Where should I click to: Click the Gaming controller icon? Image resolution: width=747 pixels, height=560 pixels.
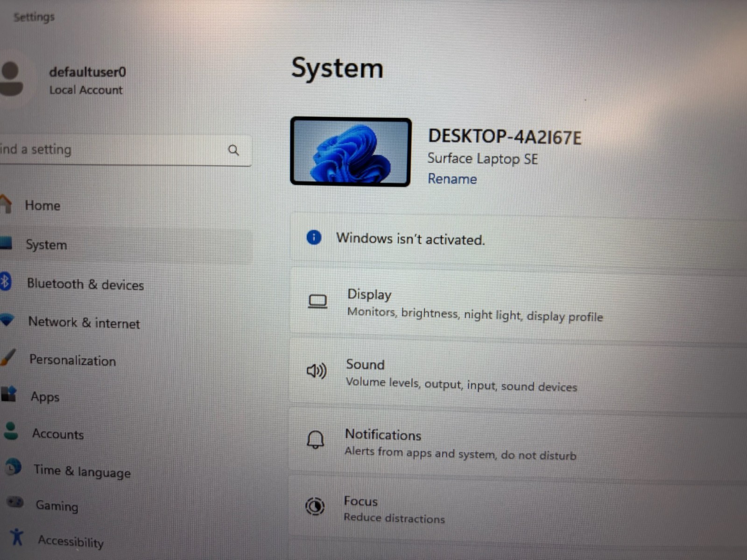click(x=15, y=502)
